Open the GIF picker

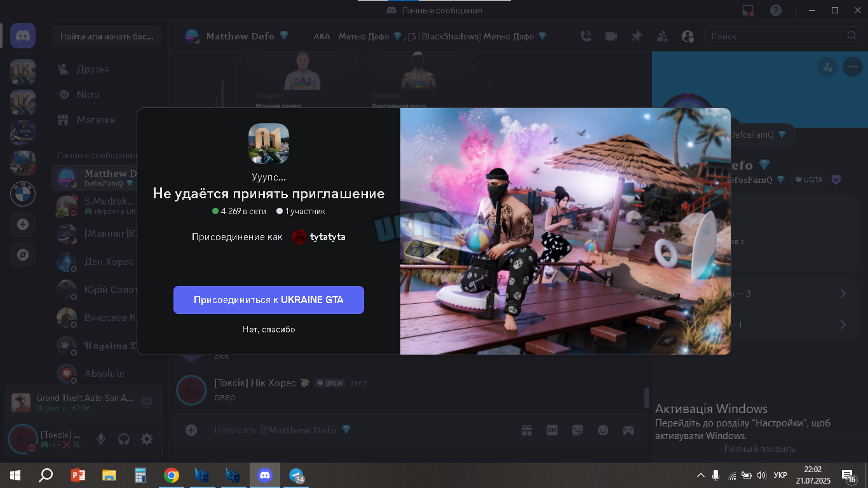coord(552,430)
